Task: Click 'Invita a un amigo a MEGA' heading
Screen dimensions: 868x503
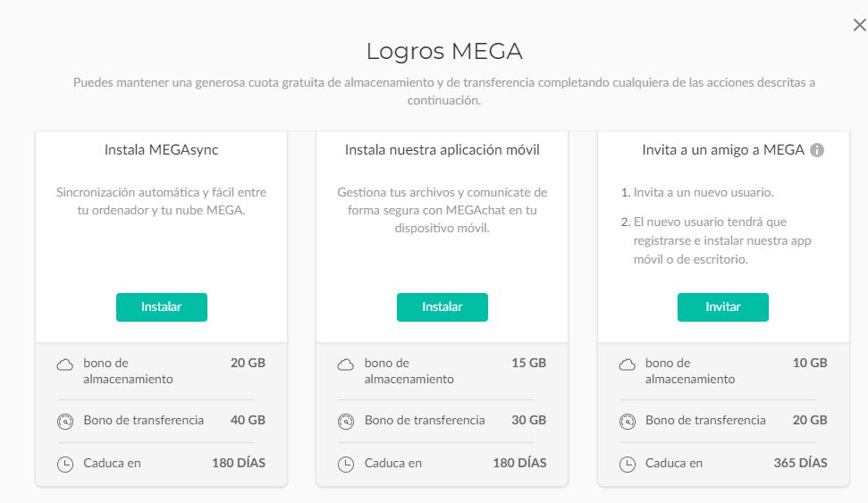Action: [x=723, y=150]
